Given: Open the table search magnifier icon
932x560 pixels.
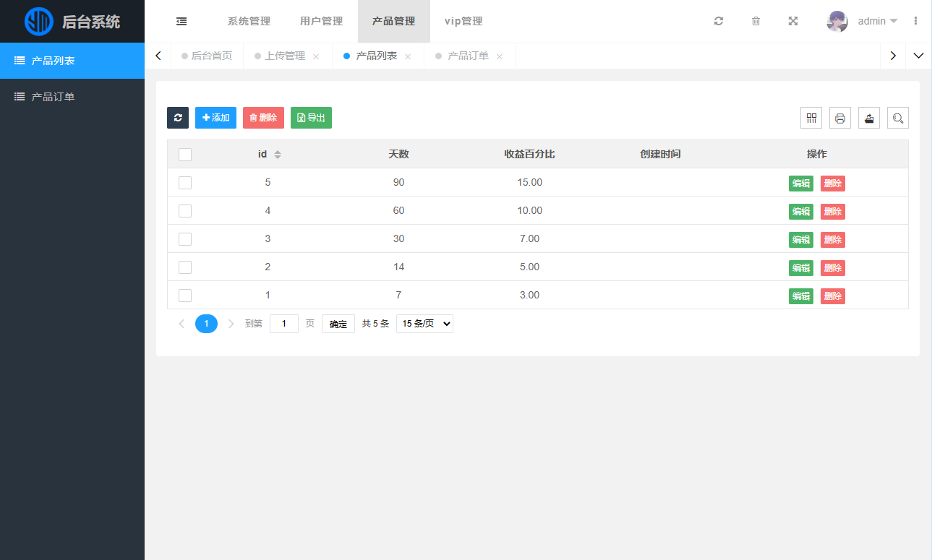Looking at the screenshot, I should 898,118.
